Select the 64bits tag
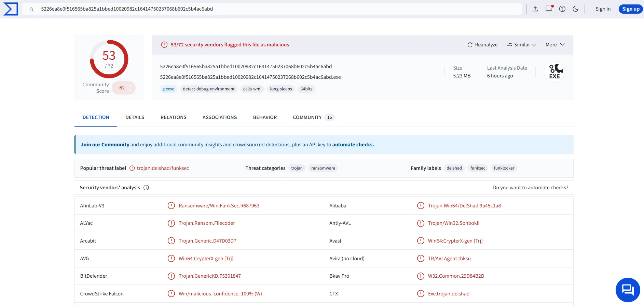This screenshot has width=644, height=306. (306, 89)
